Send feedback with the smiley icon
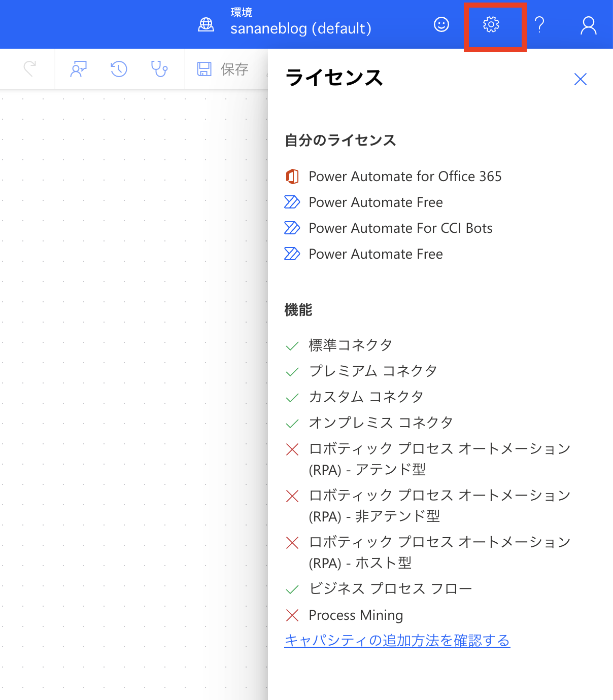The height and width of the screenshot is (700, 613). click(441, 24)
